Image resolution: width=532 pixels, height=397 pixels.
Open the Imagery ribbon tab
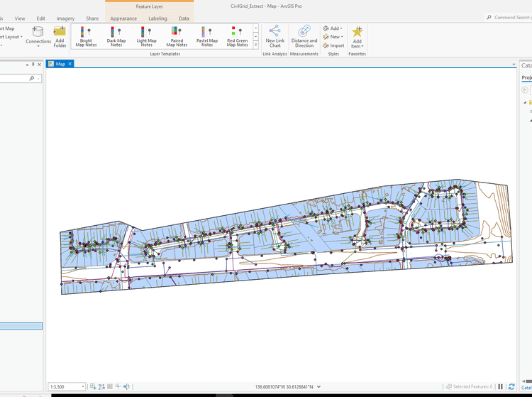(x=65, y=18)
